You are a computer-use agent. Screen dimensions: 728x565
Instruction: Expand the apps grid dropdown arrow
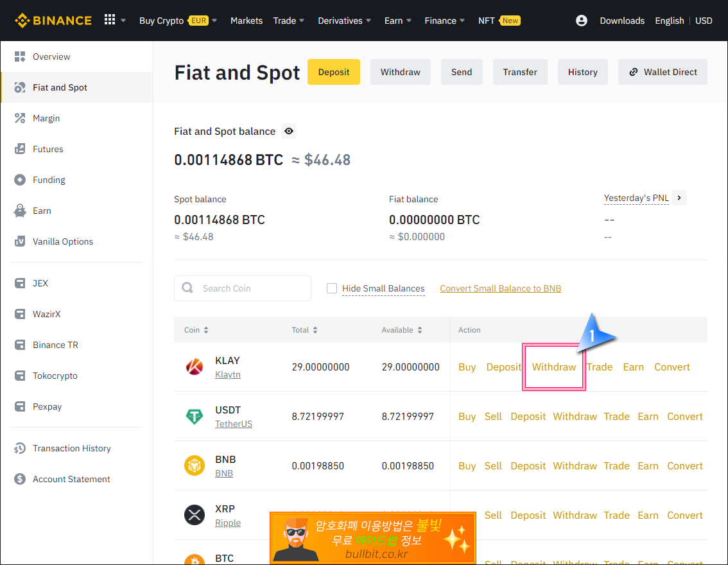click(x=123, y=21)
